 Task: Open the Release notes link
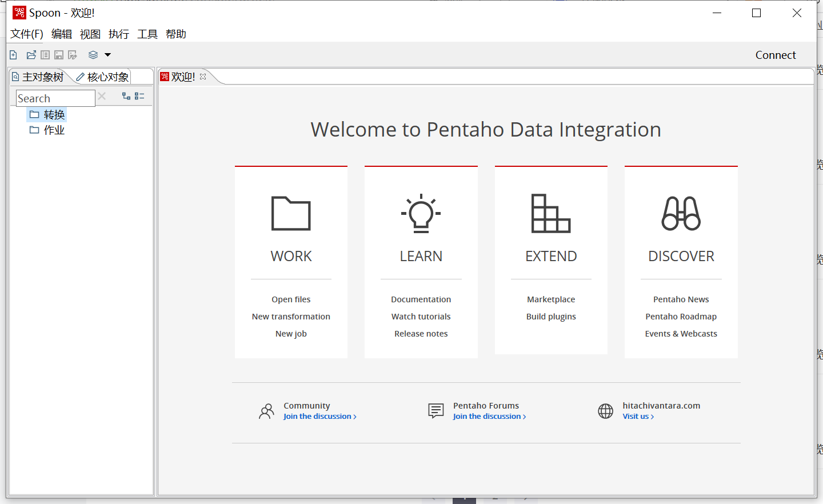[421, 334]
